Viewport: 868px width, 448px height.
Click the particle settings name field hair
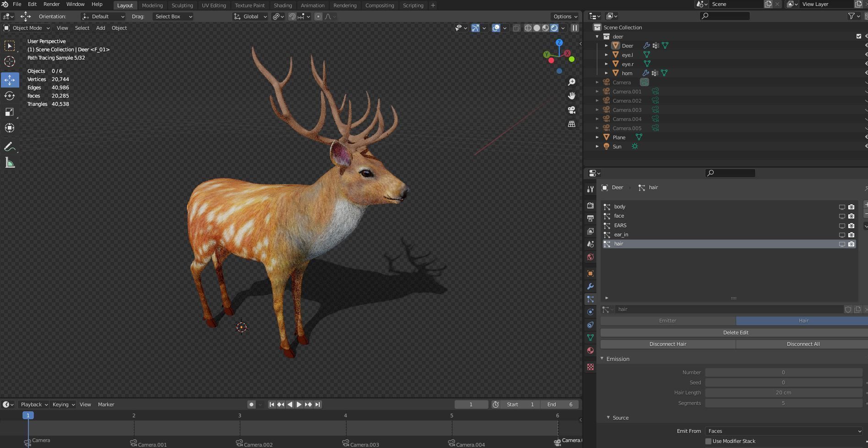729,310
